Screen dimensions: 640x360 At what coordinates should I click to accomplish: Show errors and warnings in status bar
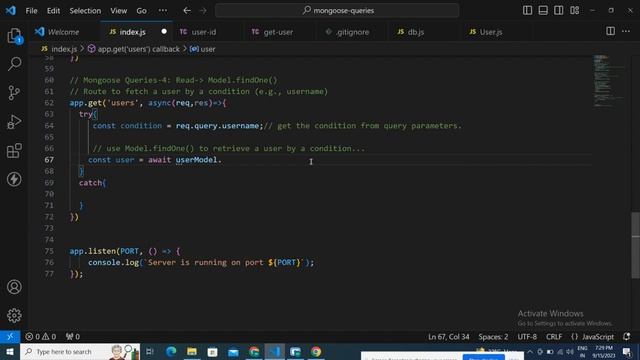click(40, 337)
